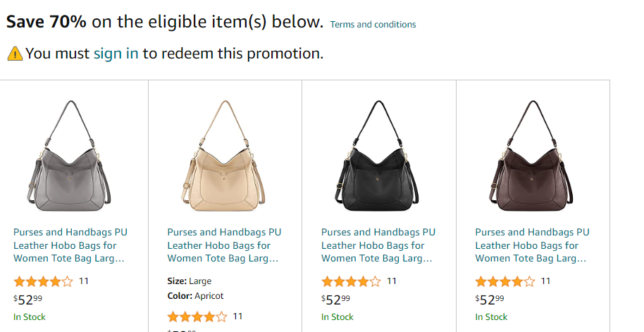Open the black bag's 11 reviews count
Screen dimensions: 644x332
coord(392,281)
